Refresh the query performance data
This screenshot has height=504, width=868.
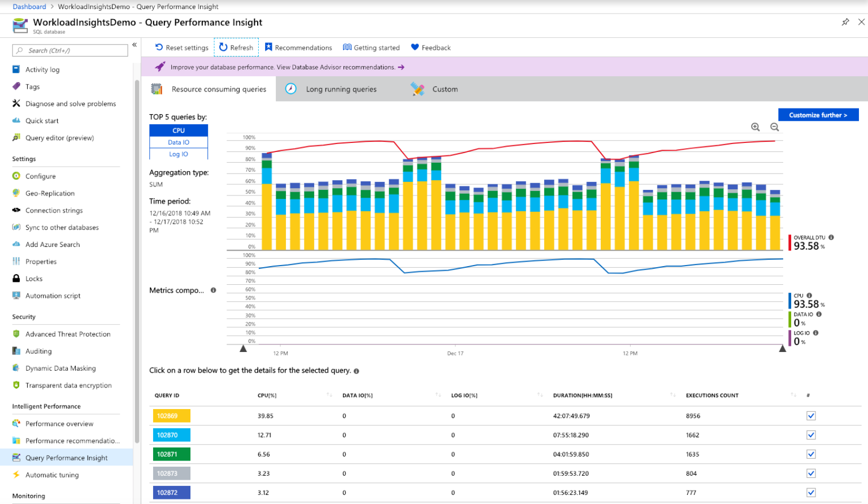pos(236,47)
